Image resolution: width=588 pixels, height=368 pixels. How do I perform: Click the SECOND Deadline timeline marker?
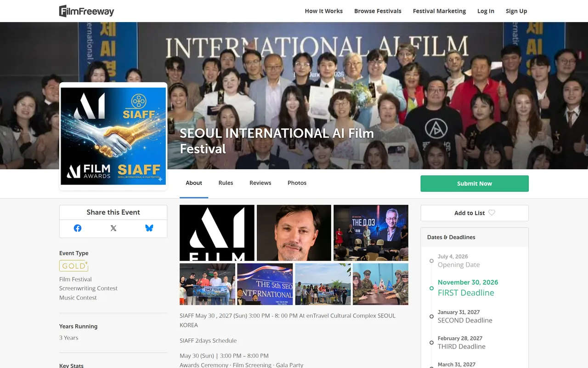coord(431,316)
